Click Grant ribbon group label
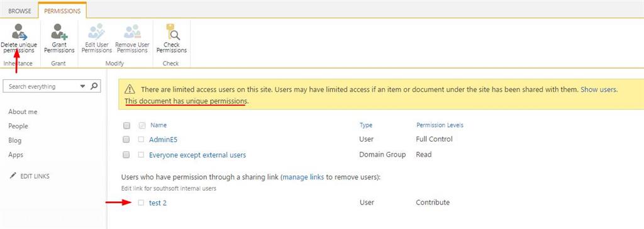Image resolution: width=644 pixels, height=229 pixels. click(x=58, y=64)
